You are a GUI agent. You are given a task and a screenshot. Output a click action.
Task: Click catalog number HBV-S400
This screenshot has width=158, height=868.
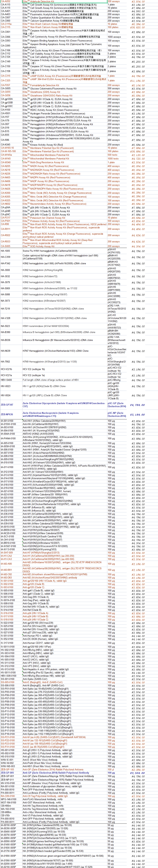pyautogui.click(x=6, y=380)
